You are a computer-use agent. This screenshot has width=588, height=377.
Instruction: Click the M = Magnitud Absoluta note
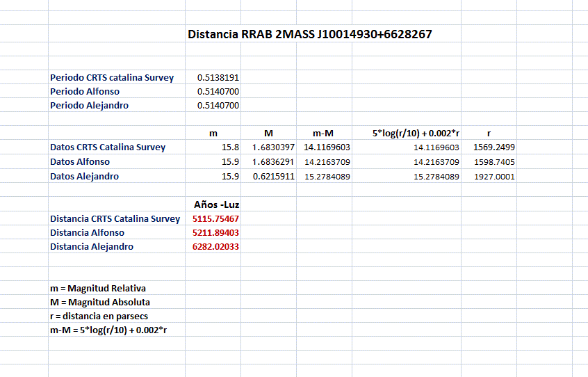100,302
